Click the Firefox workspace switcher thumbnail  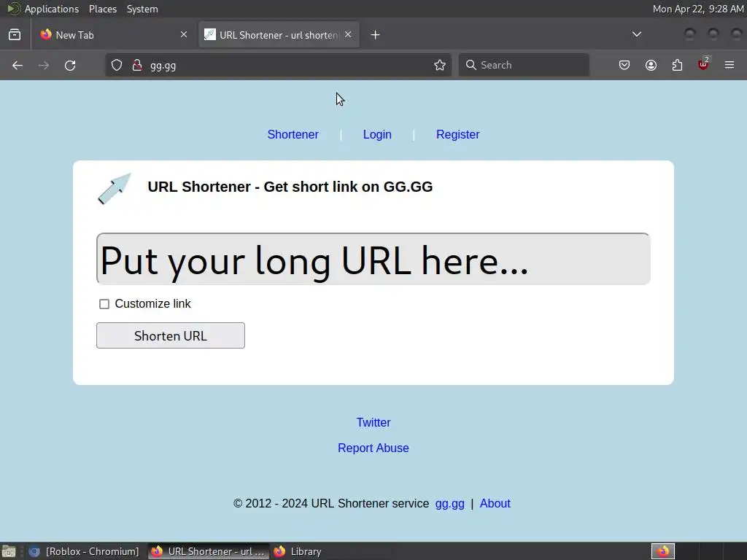(662, 551)
